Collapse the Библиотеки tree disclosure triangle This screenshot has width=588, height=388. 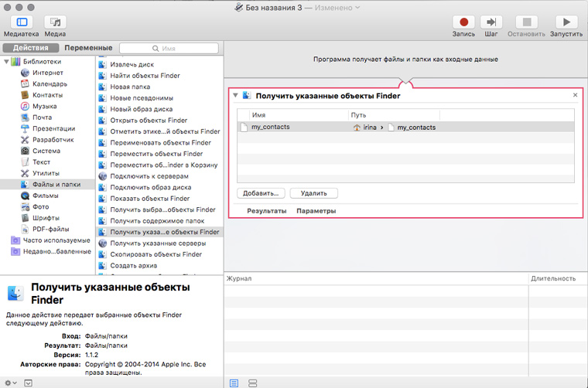(x=6, y=62)
